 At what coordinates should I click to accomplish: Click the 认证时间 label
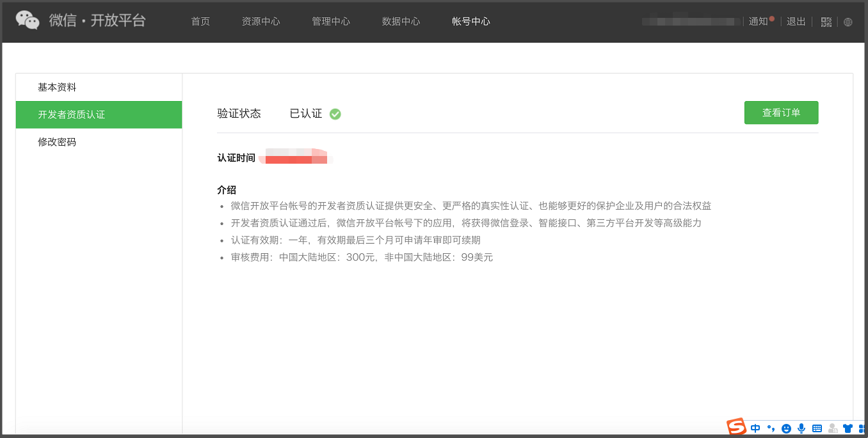[x=236, y=158]
